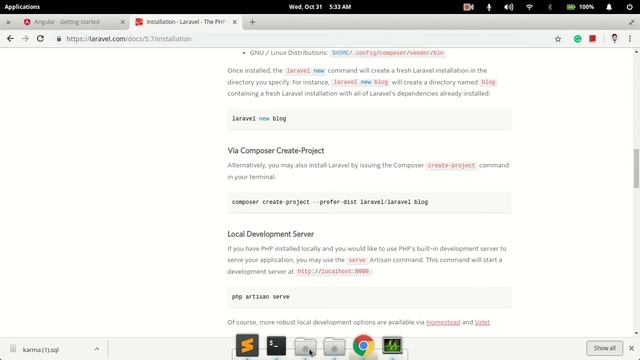Launch Terminal from the dock

click(x=276, y=346)
